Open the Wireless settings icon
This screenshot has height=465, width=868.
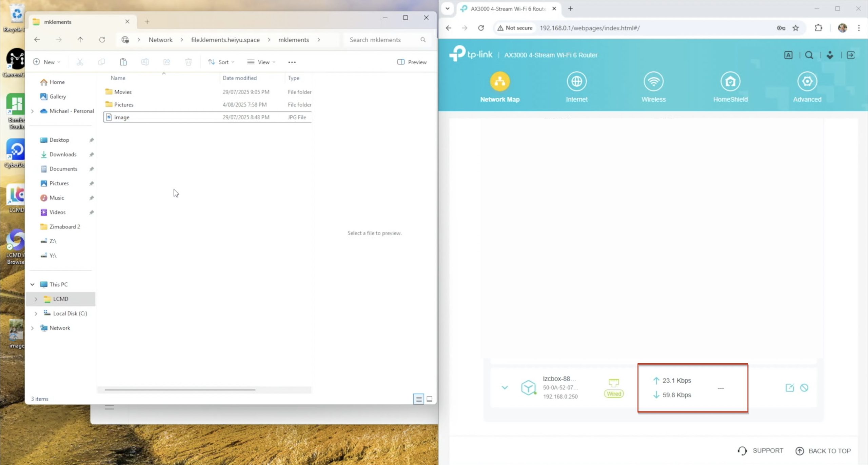click(653, 82)
